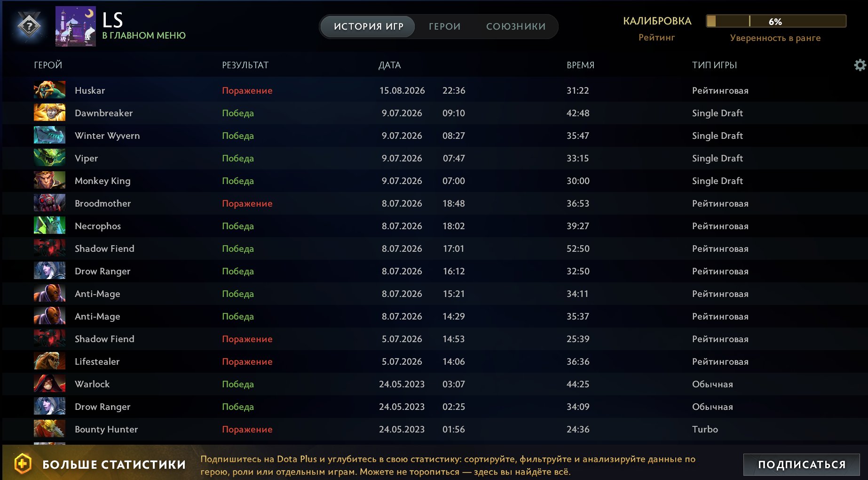This screenshot has height=480, width=868.
Task: Click the Время column header
Action: click(580, 65)
